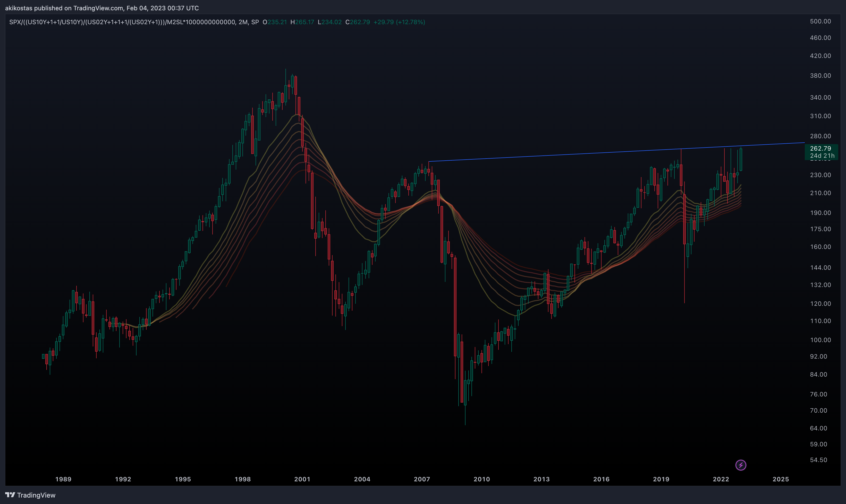Click the 310.00 price axis label
Image resolution: width=846 pixels, height=504 pixels.
[820, 116]
